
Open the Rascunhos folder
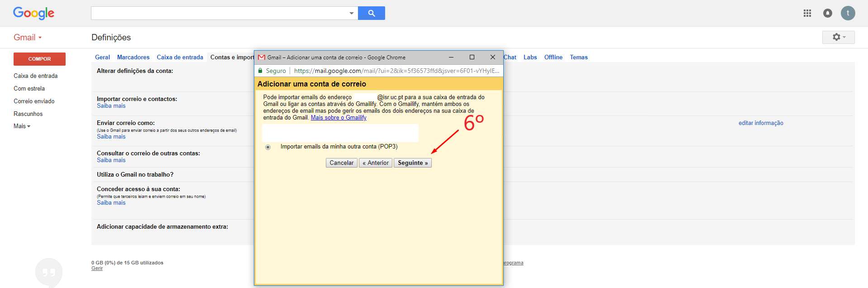click(x=28, y=114)
